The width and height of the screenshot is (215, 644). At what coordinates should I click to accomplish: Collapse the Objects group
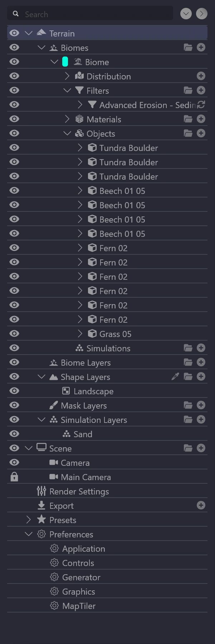point(67,133)
